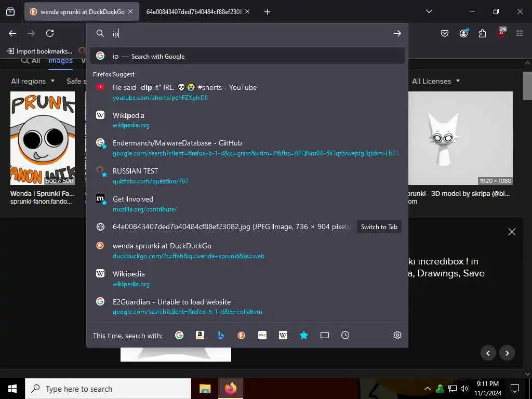Show next image with right chevron
This screenshot has width=532, height=399.
507,353
